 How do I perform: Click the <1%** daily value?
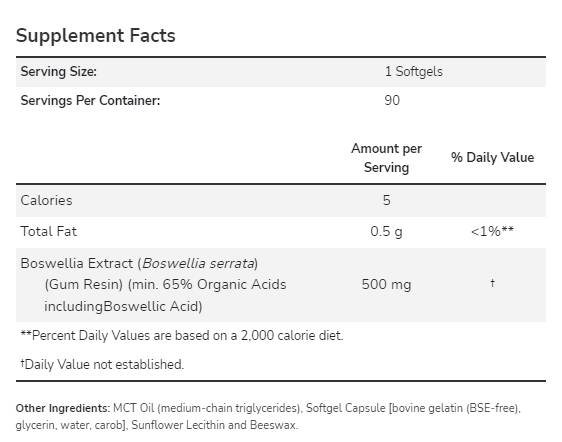pyautogui.click(x=492, y=231)
